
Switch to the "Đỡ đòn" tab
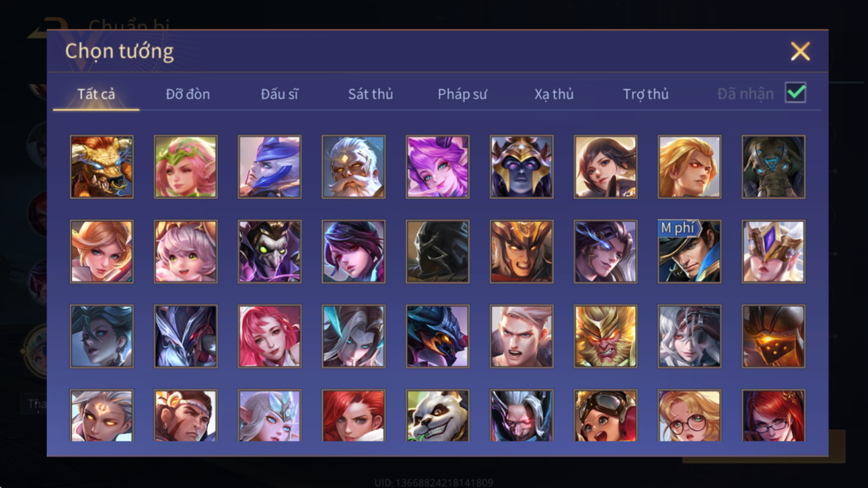point(188,94)
